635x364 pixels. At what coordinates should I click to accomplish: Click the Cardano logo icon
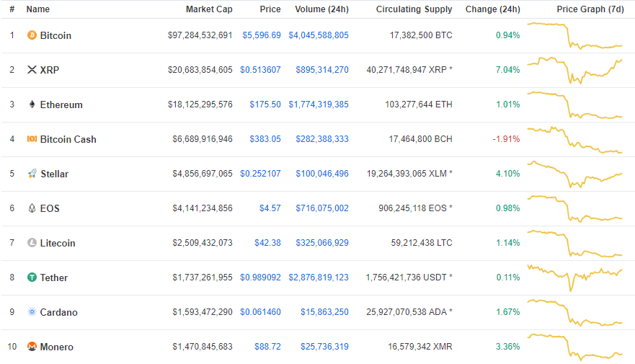coord(32,312)
